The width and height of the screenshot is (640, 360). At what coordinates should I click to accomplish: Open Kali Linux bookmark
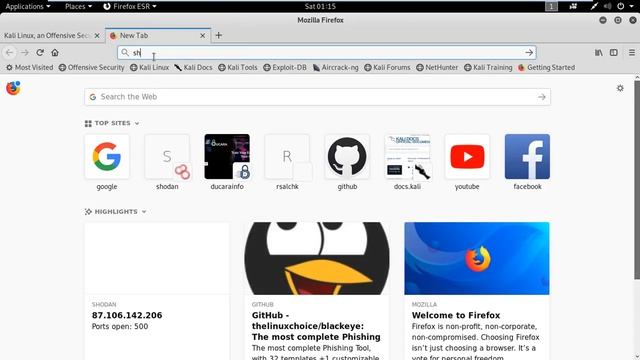(149, 67)
